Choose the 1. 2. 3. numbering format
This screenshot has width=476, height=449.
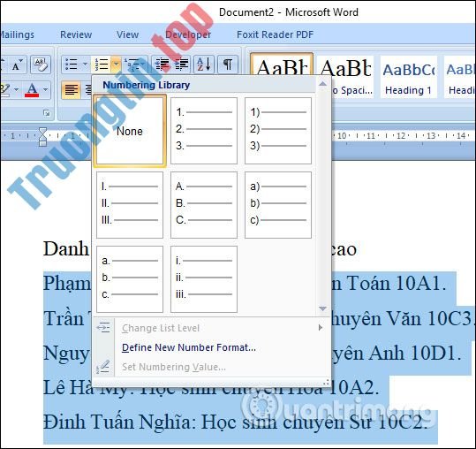204,131
